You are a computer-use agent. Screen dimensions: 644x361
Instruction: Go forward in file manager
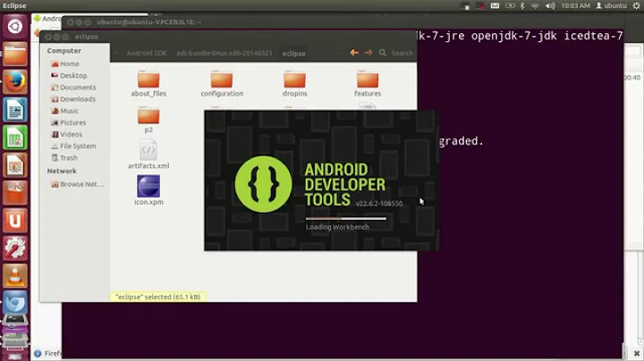pos(369,53)
